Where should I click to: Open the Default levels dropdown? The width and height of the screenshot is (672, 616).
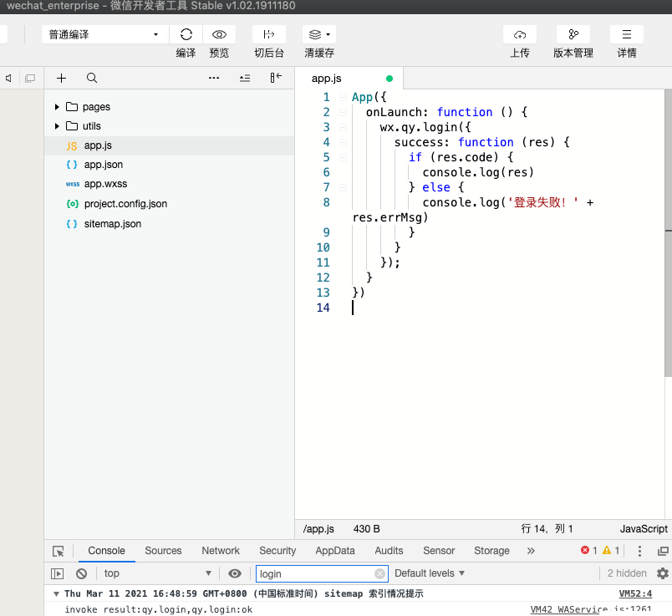[x=430, y=573]
